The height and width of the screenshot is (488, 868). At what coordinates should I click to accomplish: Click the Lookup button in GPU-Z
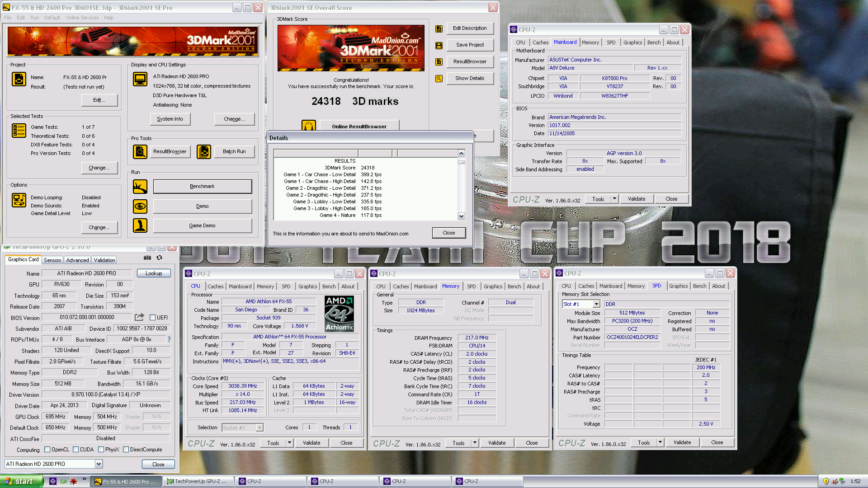click(154, 273)
